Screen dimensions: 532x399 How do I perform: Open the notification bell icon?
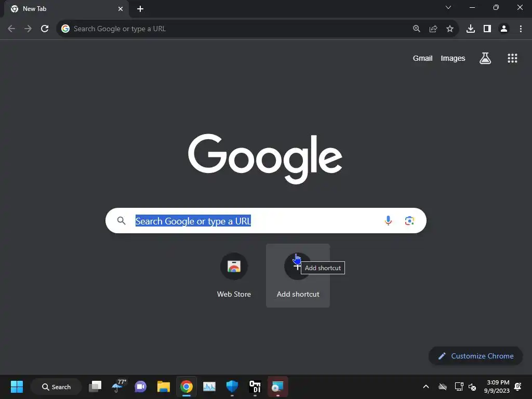(x=518, y=387)
